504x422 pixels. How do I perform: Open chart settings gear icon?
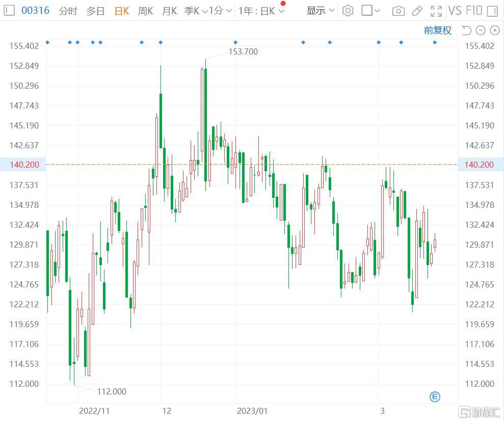pyautogui.click(x=348, y=11)
